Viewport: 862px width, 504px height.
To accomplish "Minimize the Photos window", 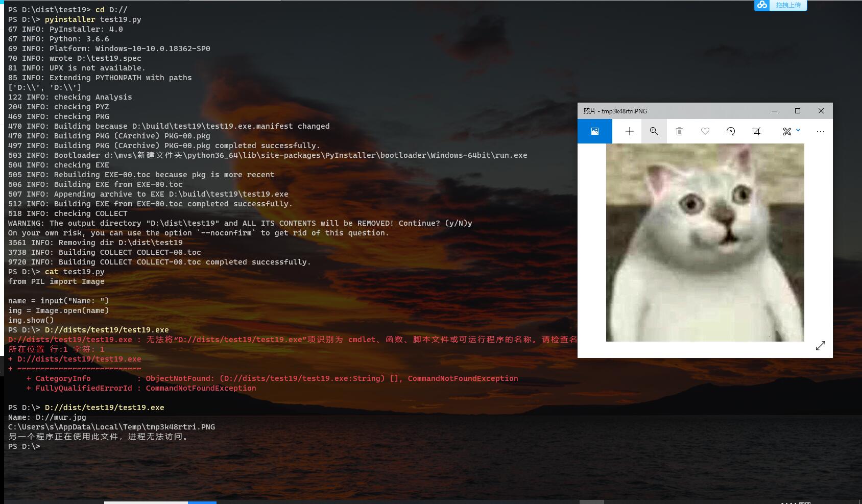I will (x=774, y=111).
